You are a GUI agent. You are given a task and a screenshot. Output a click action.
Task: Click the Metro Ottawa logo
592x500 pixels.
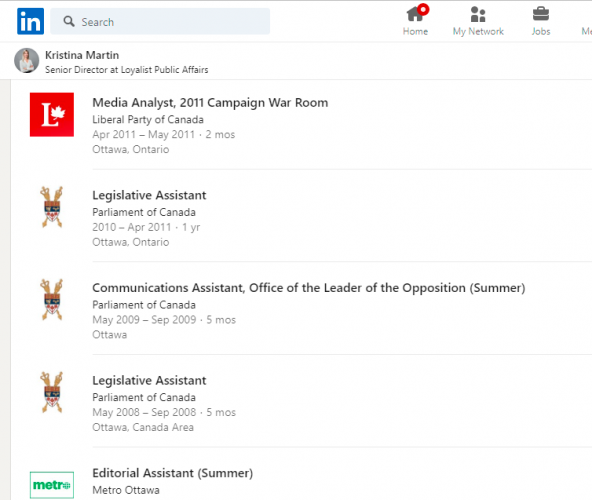[52, 485]
